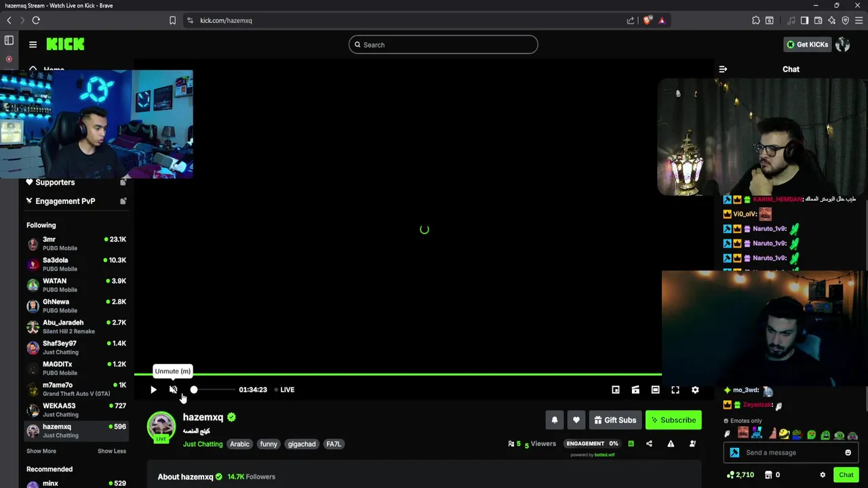Enter fullscreen video mode
The image size is (868, 488).
point(675,390)
